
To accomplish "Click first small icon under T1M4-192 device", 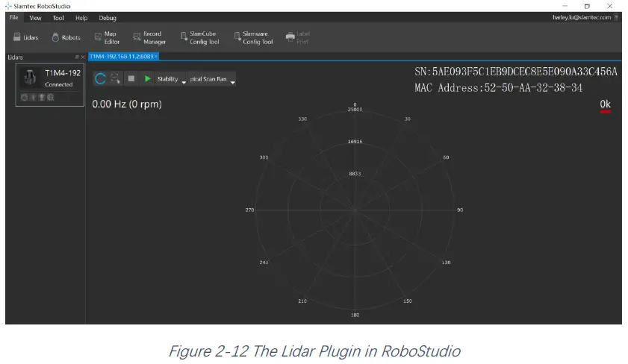I will [x=24, y=97].
